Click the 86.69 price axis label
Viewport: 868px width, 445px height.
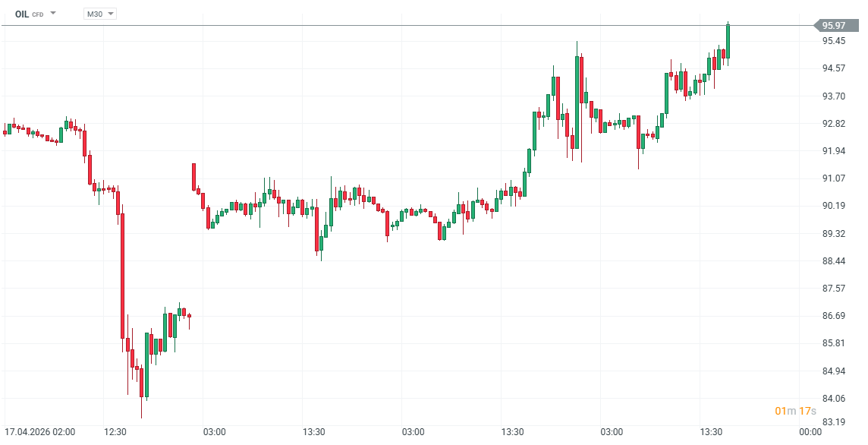[x=834, y=316]
